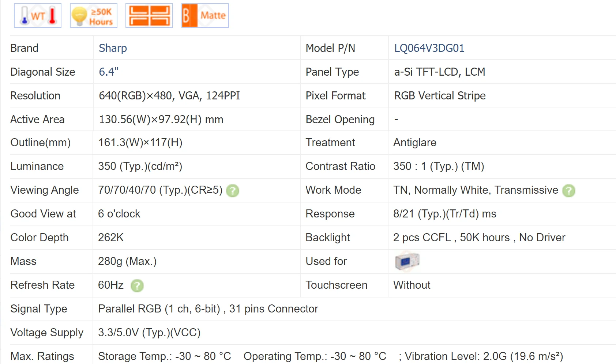The width and height of the screenshot is (616, 364).
Task: Open the help icon after Transmissive work mode
Action: tap(569, 191)
